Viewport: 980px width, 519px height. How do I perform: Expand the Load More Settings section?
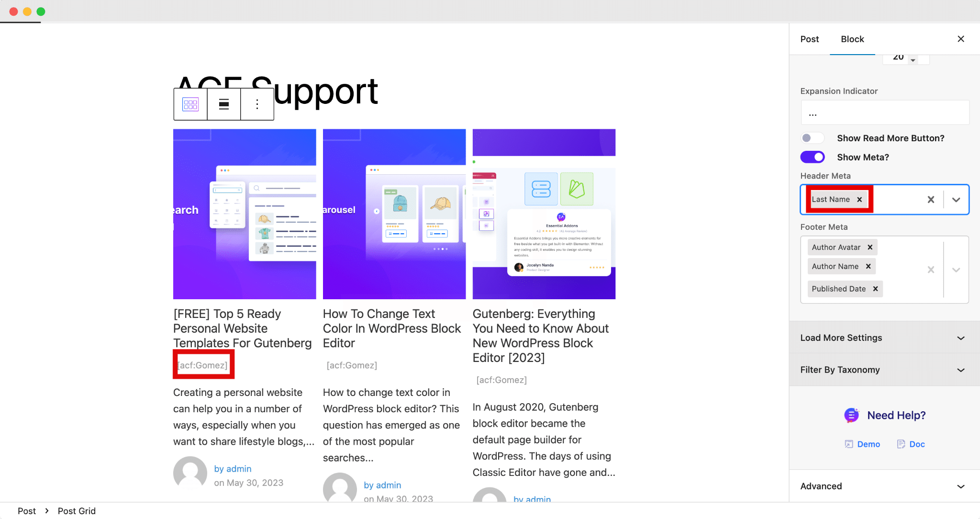(883, 338)
